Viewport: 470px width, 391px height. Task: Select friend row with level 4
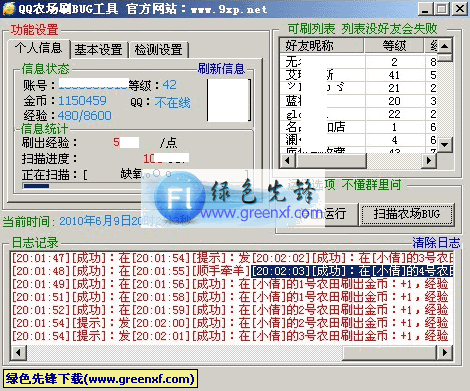(359, 140)
